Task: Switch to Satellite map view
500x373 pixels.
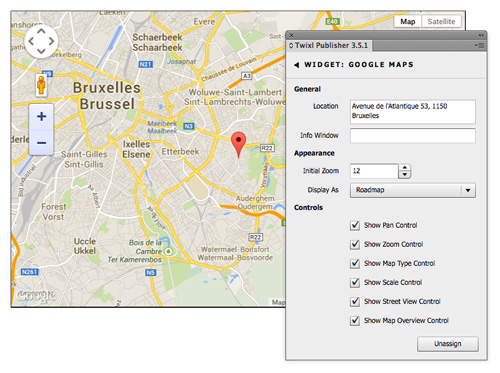Action: 441,22
